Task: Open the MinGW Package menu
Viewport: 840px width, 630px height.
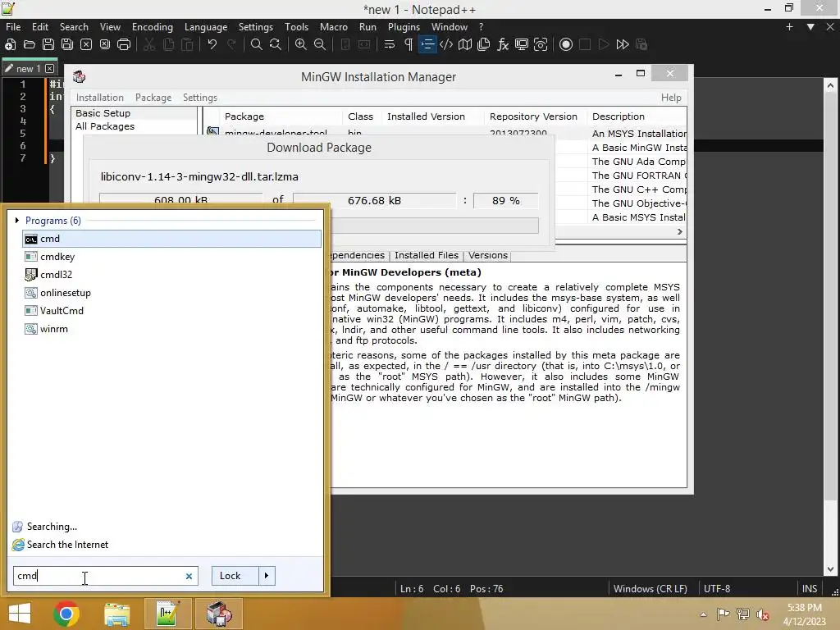Action: pos(153,98)
